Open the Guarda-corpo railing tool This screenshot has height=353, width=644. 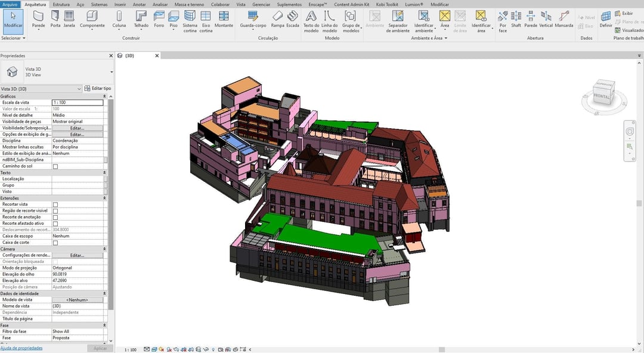pyautogui.click(x=253, y=20)
